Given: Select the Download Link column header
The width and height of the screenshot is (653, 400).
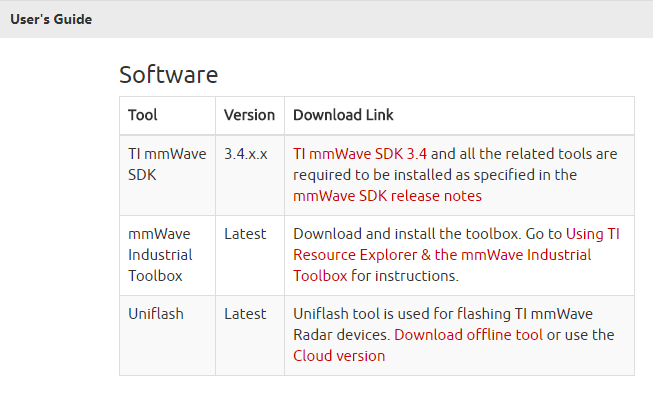Looking at the screenshot, I should [x=342, y=115].
